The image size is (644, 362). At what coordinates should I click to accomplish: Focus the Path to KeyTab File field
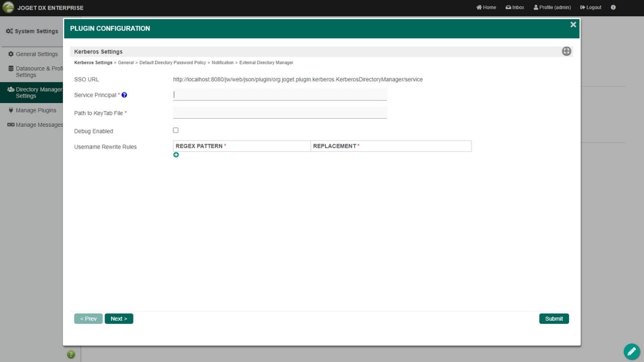click(x=280, y=113)
